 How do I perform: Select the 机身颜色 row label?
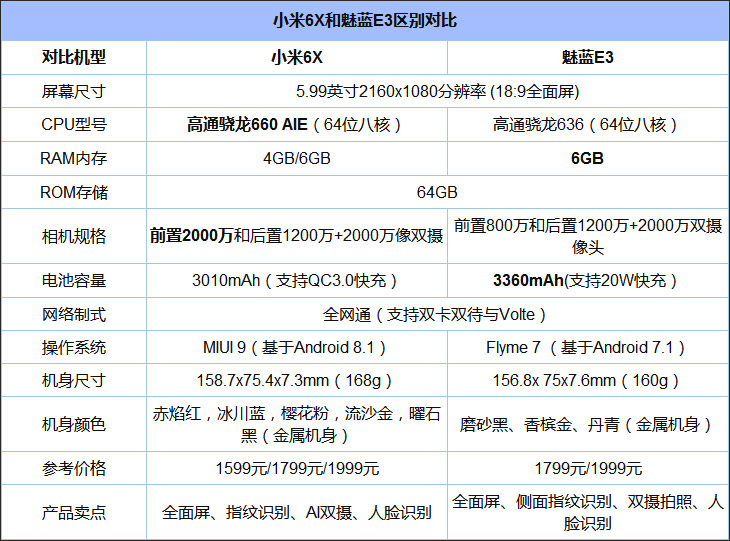(x=74, y=424)
